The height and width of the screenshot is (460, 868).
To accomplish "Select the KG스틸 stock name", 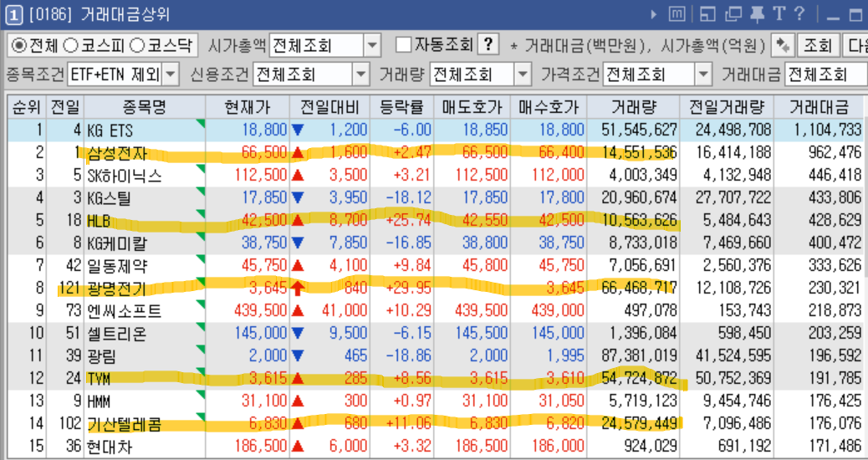I will coord(110,198).
